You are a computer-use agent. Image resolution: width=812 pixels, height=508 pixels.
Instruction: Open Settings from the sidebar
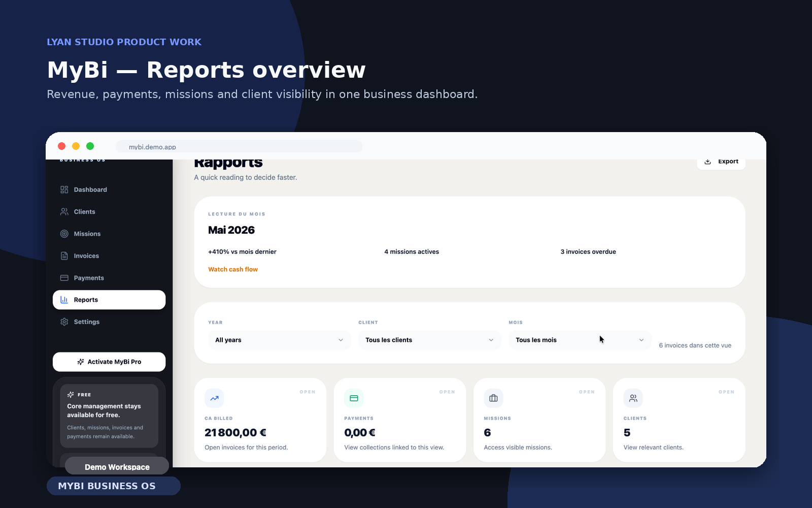(x=109, y=322)
